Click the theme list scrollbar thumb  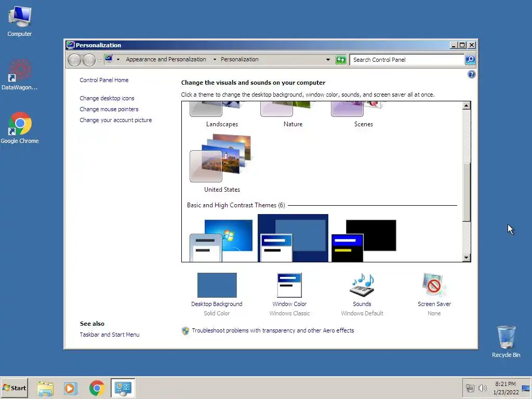coord(466,192)
